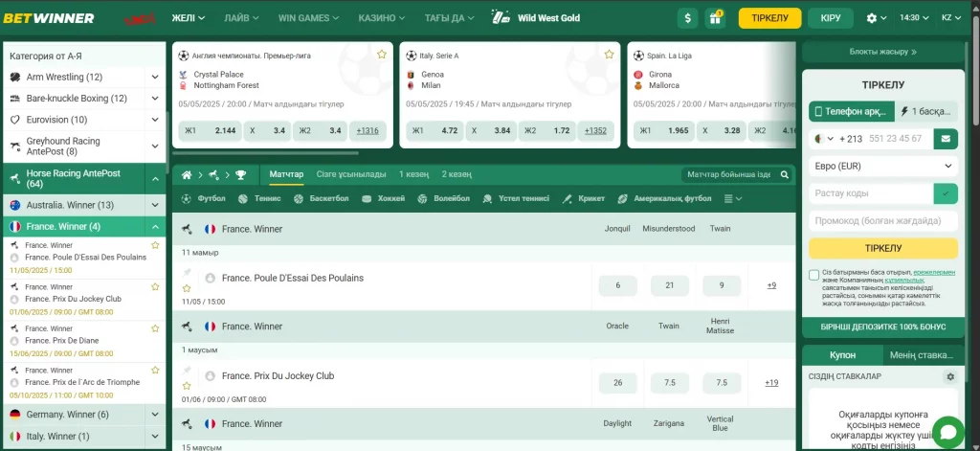This screenshot has width=980, height=451.
Task: Star France. Prix De Diane in sidebar
Action: (x=156, y=328)
